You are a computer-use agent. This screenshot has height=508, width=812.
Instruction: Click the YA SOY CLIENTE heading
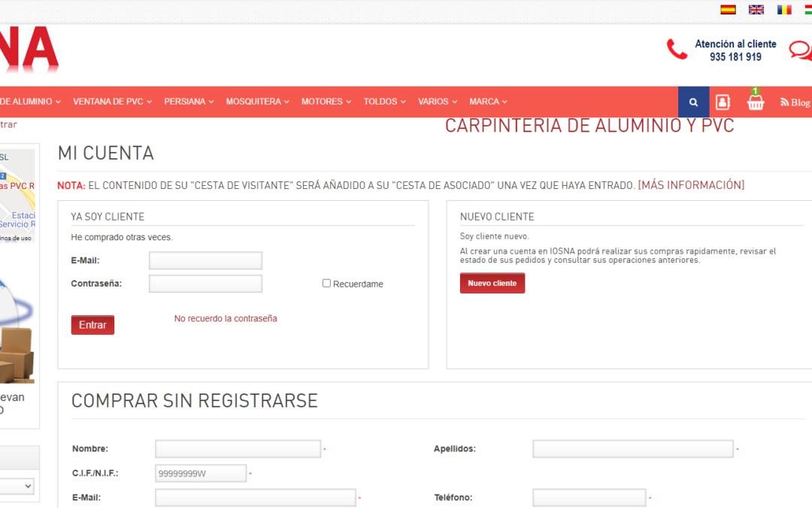pos(108,217)
